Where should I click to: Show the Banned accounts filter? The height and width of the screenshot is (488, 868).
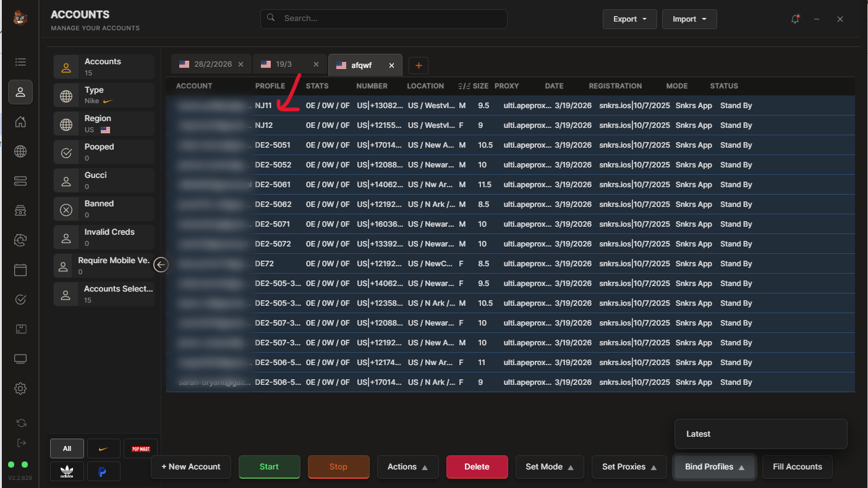pos(103,209)
